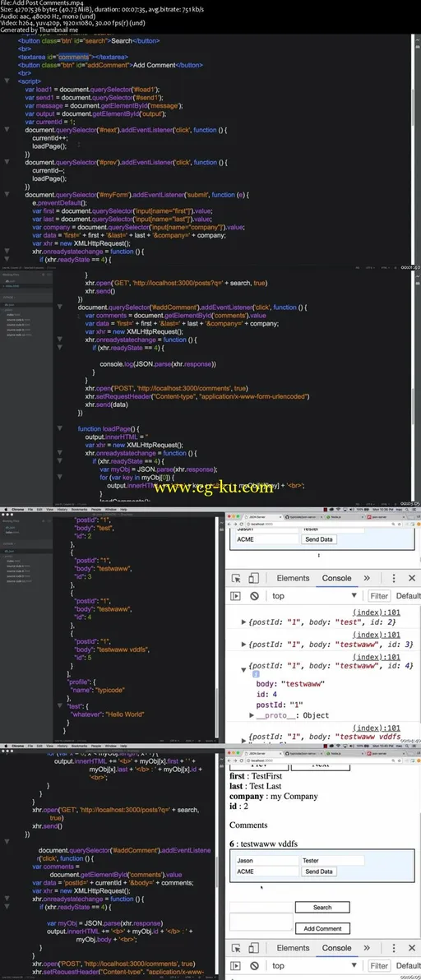421x980 pixels.
Task: Toggle device toolbar icon above the logged objects console
Action: (x=253, y=578)
